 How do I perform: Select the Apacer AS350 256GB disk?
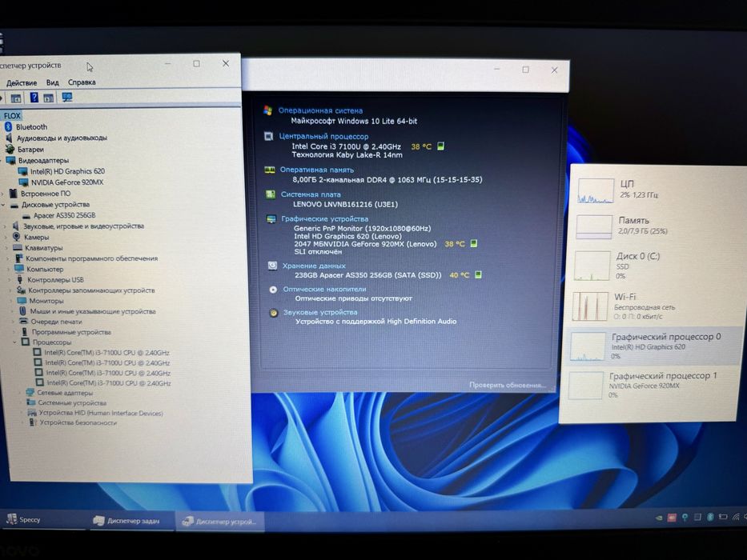click(64, 215)
